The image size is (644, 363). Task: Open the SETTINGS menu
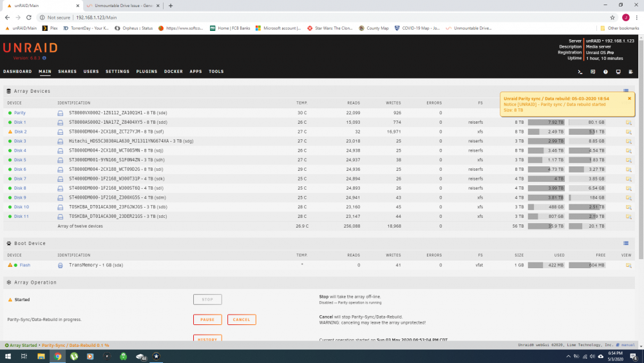[117, 72]
